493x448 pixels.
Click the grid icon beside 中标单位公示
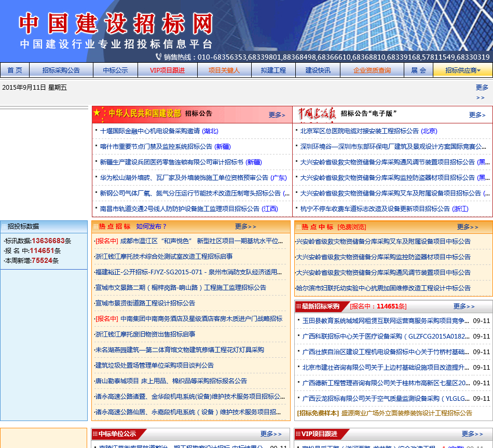[95, 434]
